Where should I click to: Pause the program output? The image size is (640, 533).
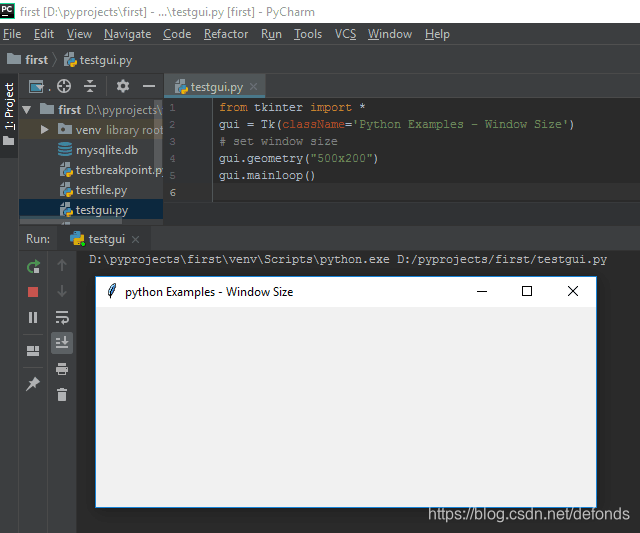[x=33, y=317]
